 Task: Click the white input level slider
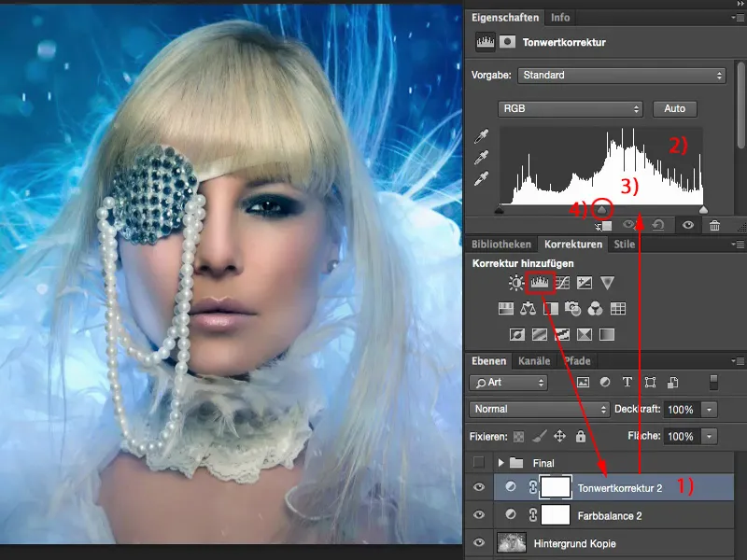pyautogui.click(x=703, y=209)
